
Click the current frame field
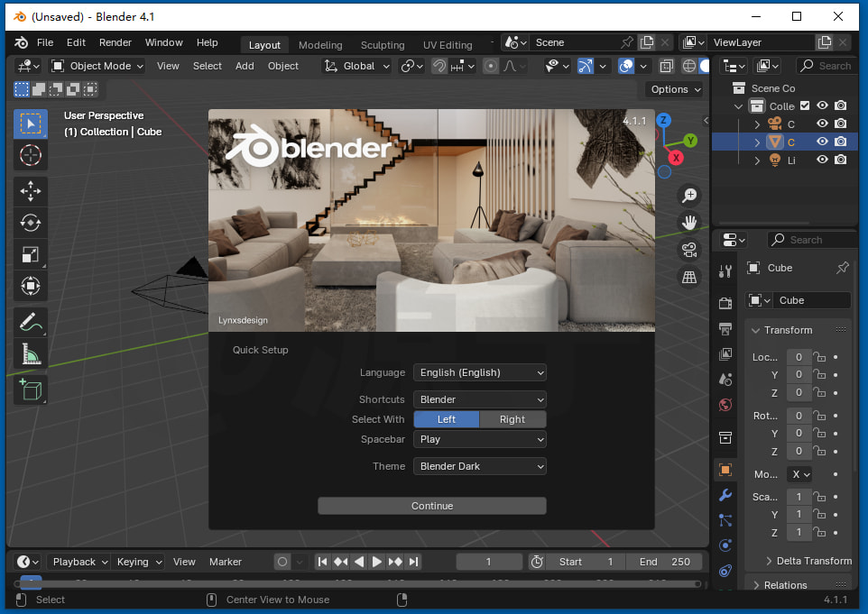point(489,562)
